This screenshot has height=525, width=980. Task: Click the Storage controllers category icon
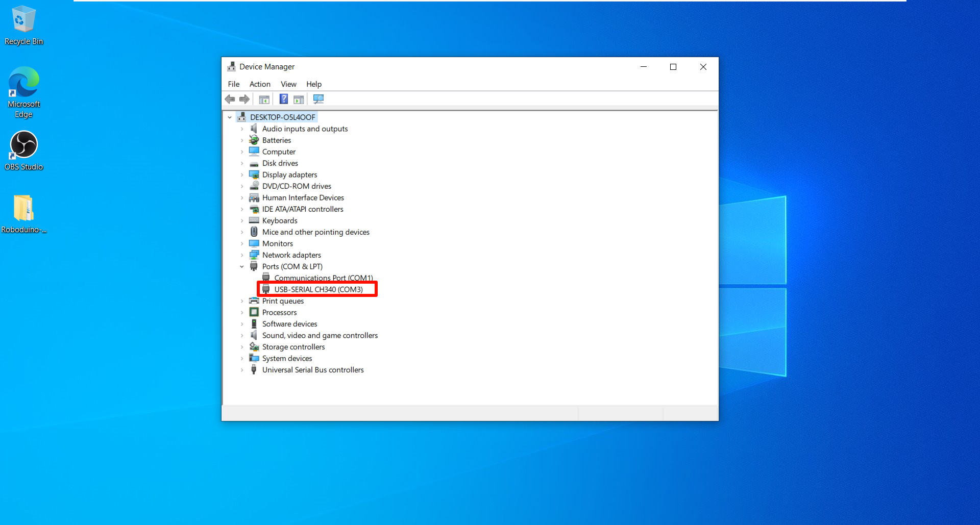click(254, 346)
